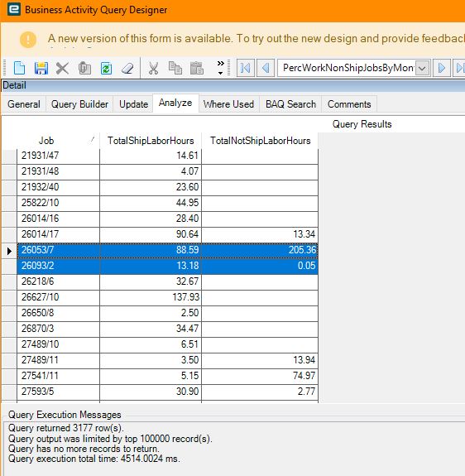The width and height of the screenshot is (465, 476).
Task: Expand the toolbar overflow chevron
Action: pyautogui.click(x=221, y=68)
